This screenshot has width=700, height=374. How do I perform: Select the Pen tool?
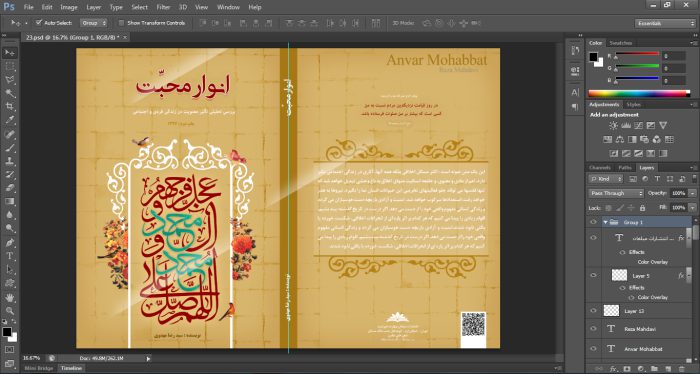point(9,243)
